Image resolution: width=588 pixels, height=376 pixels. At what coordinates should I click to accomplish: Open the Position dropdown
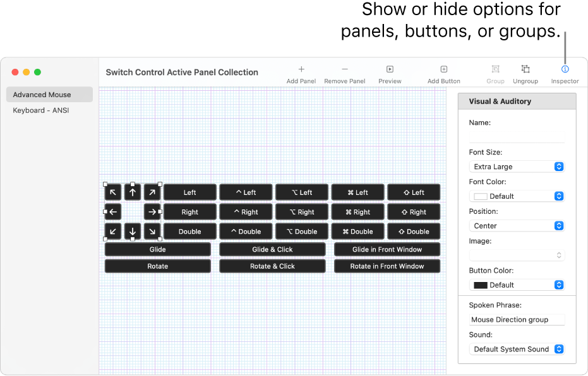(x=517, y=226)
